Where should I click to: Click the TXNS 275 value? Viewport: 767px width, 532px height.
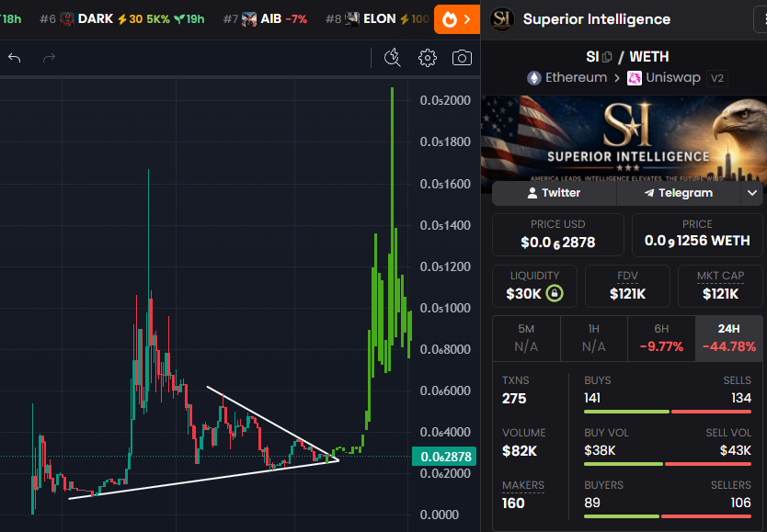click(x=514, y=399)
